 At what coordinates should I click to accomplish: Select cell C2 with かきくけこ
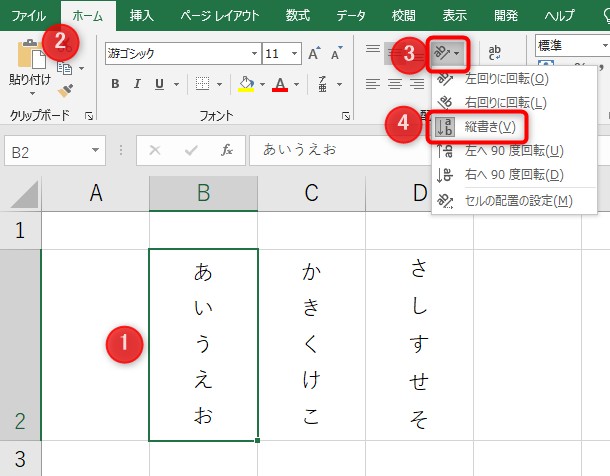click(312, 345)
